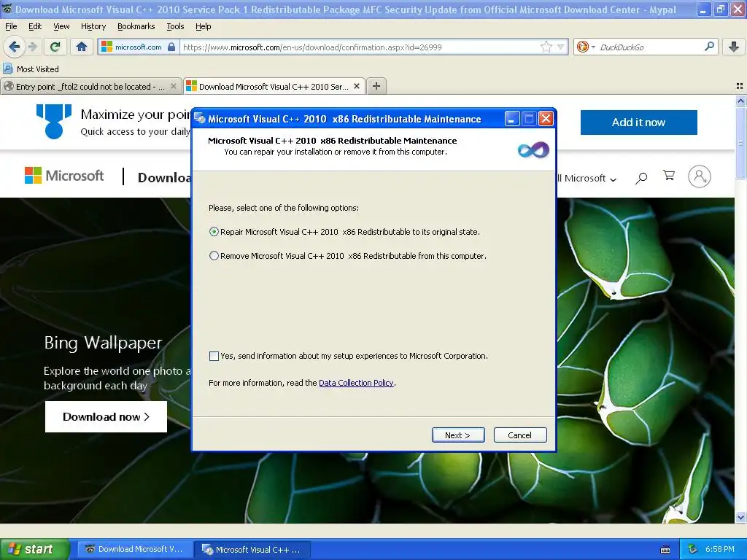The width and height of the screenshot is (747, 560).
Task: Click the tray icon beside the clock
Action: pyautogui.click(x=693, y=549)
